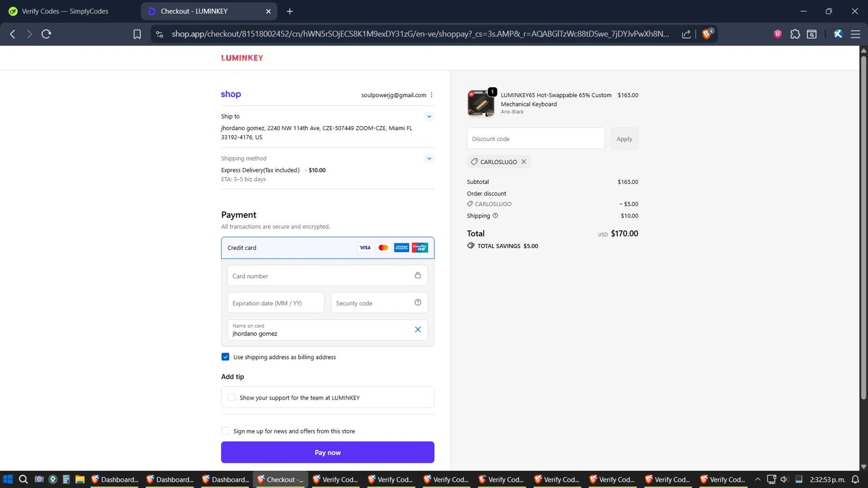This screenshot has height=488, width=868.
Task: Check Show your support for the team
Action: (x=231, y=397)
